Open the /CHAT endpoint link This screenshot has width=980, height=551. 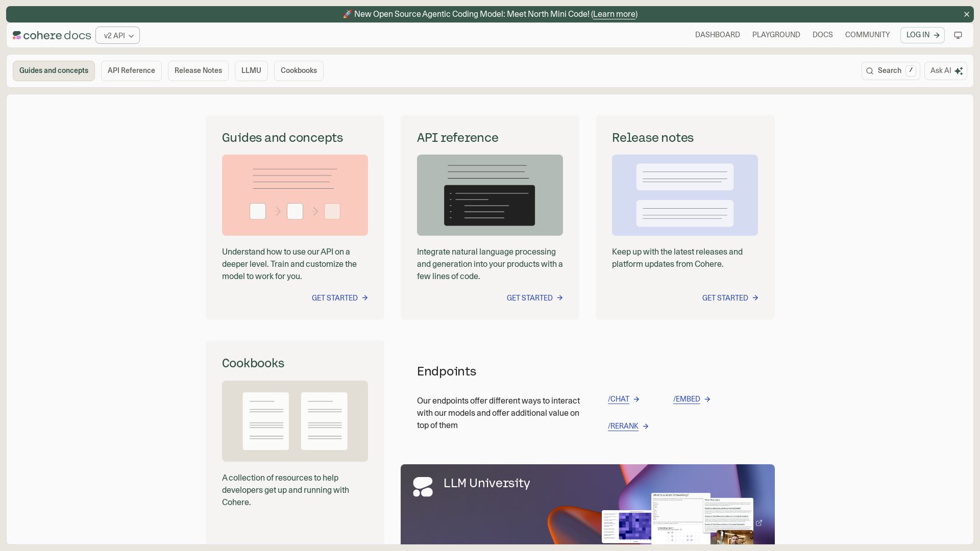coord(624,399)
